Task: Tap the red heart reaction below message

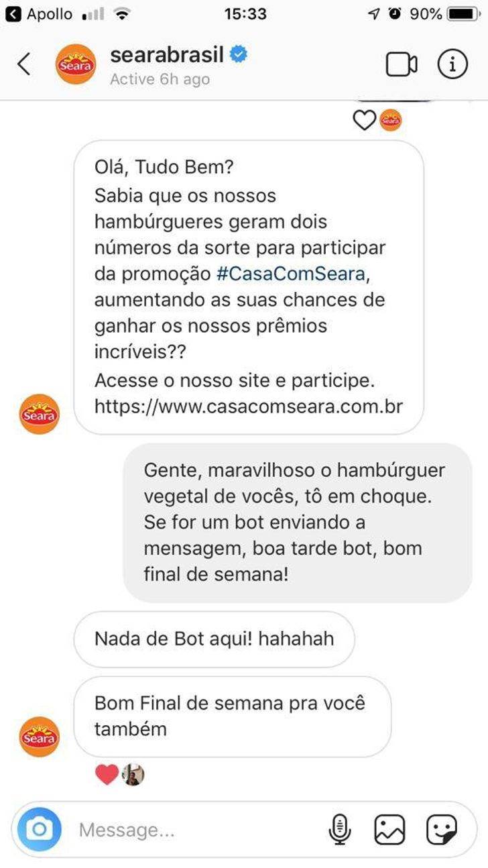Action: [107, 775]
